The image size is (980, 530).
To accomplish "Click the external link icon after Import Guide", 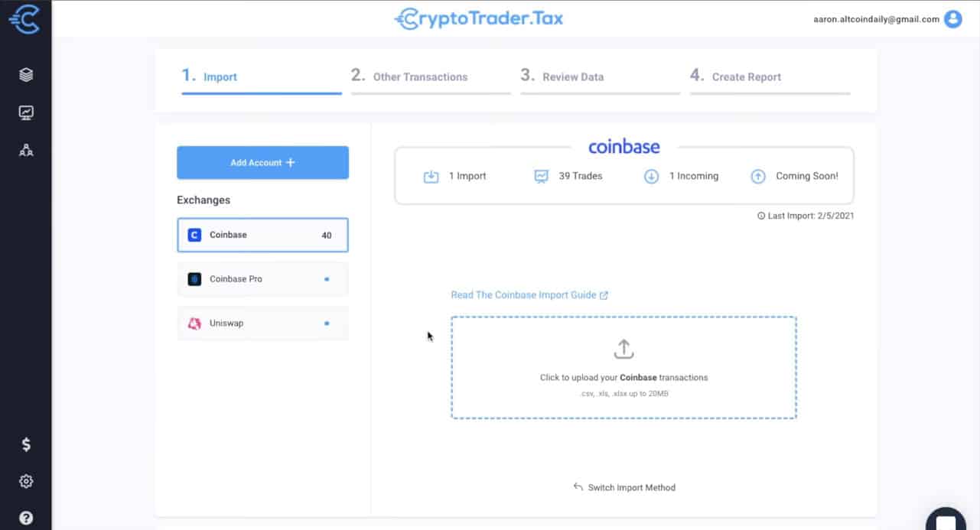I will 604,295.
